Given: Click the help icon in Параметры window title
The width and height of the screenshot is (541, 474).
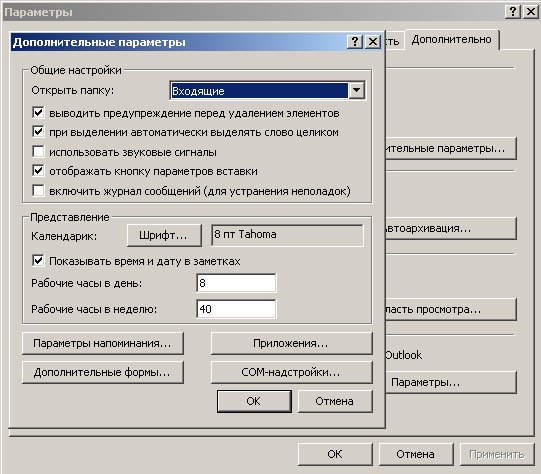Looking at the screenshot, I should click(513, 12).
